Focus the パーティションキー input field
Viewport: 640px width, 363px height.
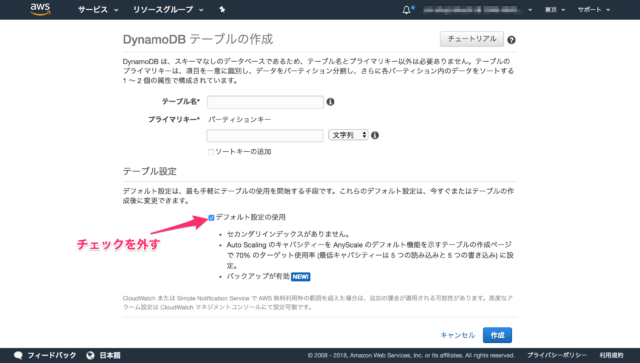pyautogui.click(x=265, y=135)
